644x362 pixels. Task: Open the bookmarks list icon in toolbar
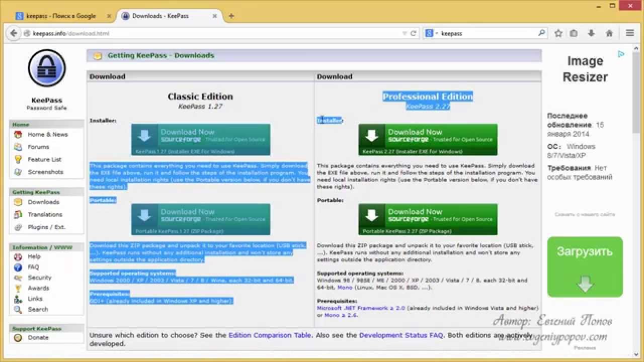click(x=574, y=34)
